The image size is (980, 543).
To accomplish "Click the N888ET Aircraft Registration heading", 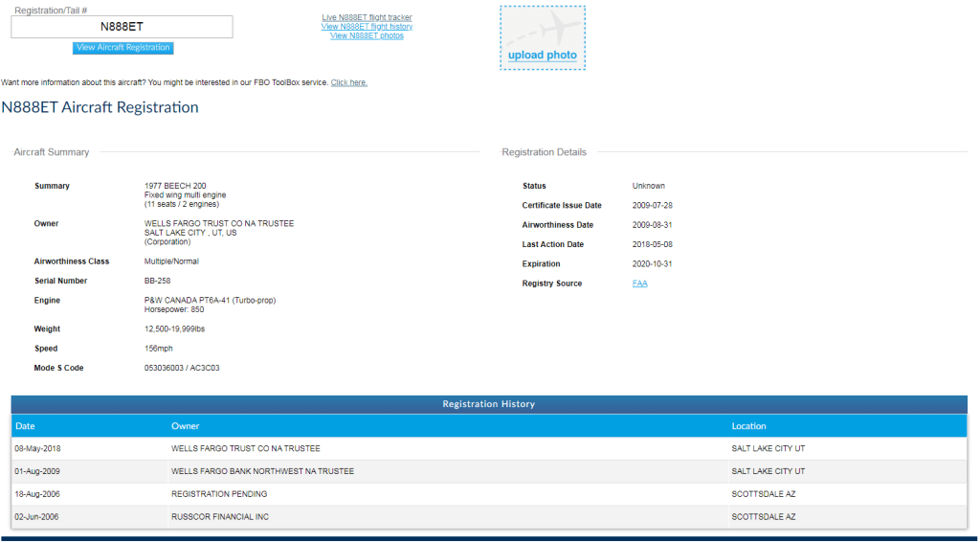I will 100,107.
